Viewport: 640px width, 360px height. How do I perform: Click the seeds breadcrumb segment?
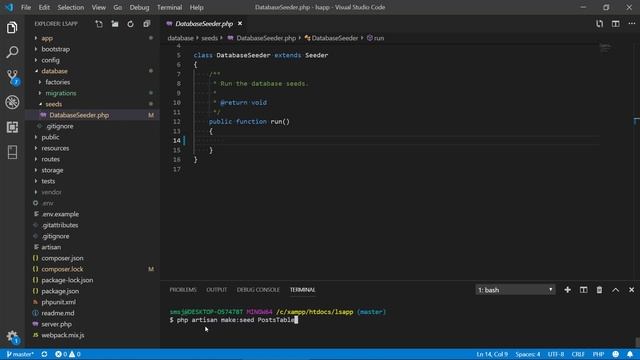click(209, 38)
